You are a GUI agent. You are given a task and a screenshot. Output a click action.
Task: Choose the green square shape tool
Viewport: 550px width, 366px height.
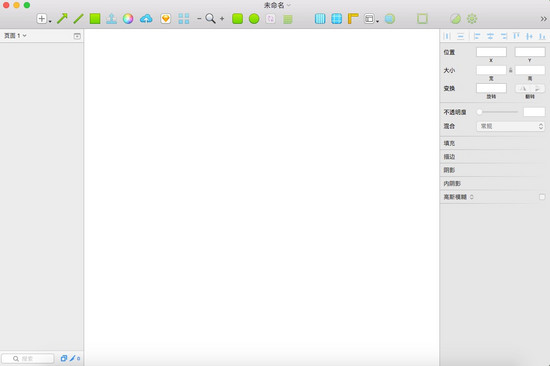pyautogui.click(x=95, y=19)
